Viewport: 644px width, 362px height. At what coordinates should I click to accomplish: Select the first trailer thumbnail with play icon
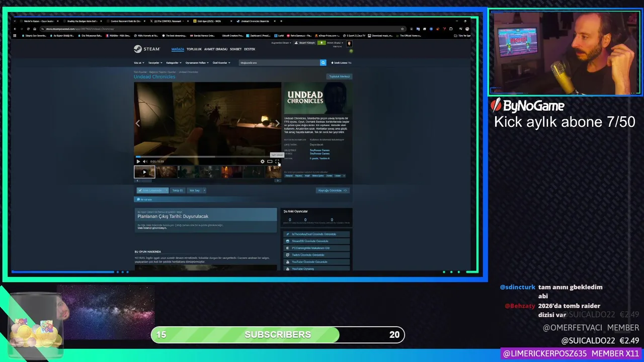click(x=144, y=172)
